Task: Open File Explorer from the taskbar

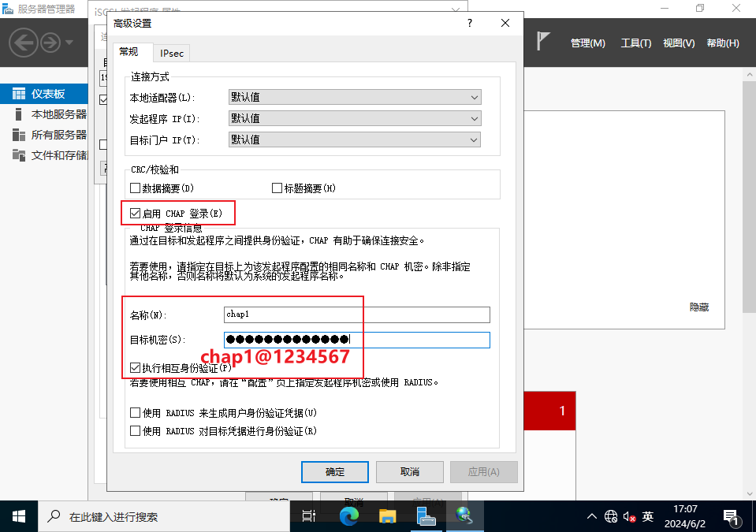Action: point(387,516)
